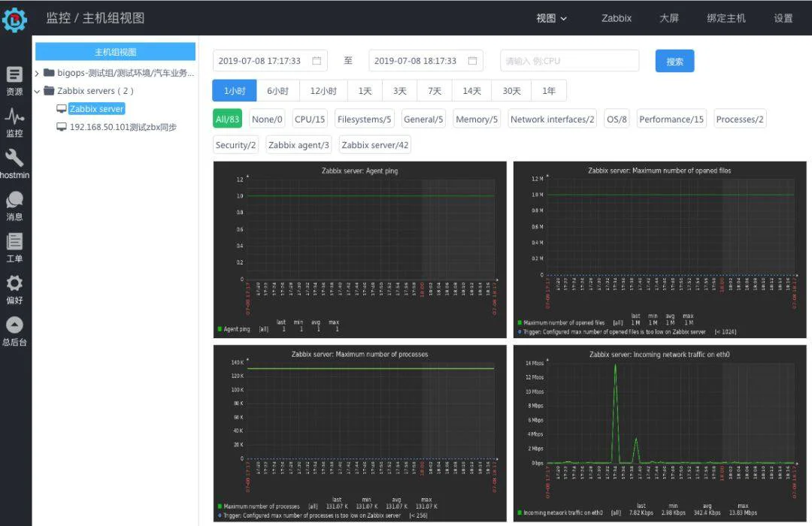The image size is (812, 526).
Task: Click folder icon of Zabbix servers group
Action: pos(49,91)
